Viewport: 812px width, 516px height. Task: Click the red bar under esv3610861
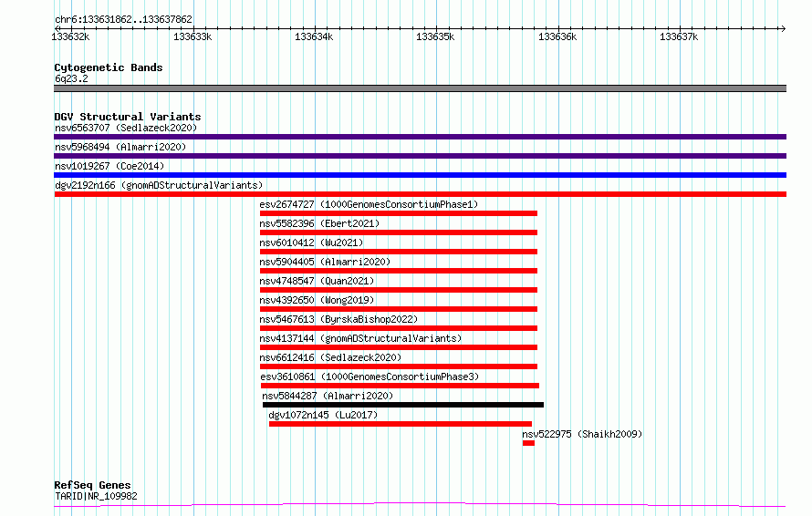[x=400, y=387]
